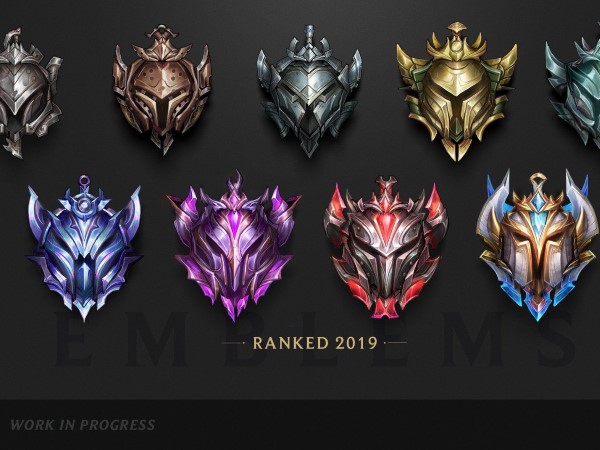Select the red Grandmaster rank emblem
The height and width of the screenshot is (450, 600).
pyautogui.click(x=386, y=247)
